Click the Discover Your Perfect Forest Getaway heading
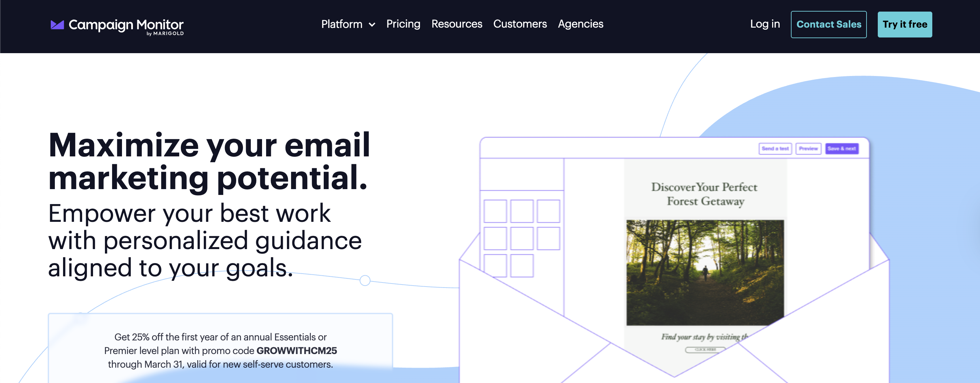 click(705, 194)
